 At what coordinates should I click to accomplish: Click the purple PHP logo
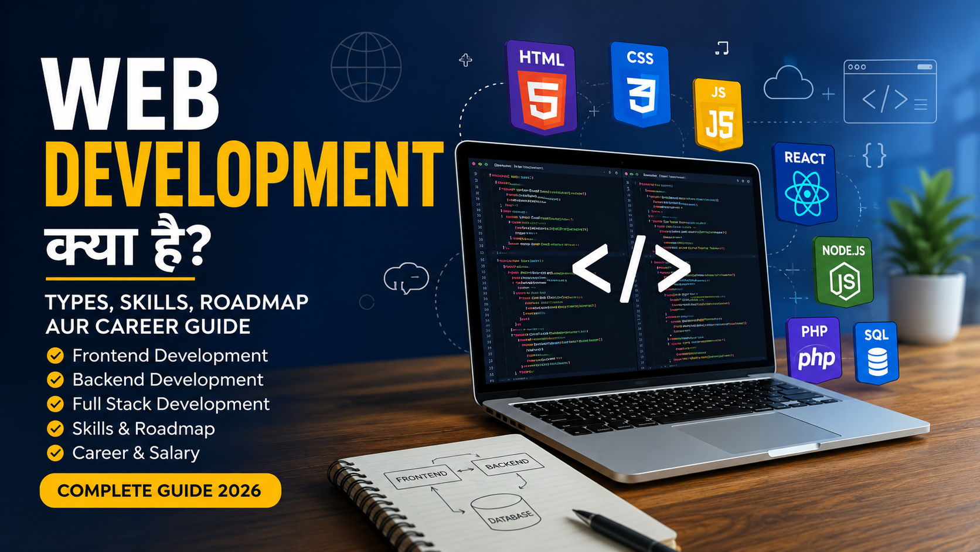[x=814, y=350]
